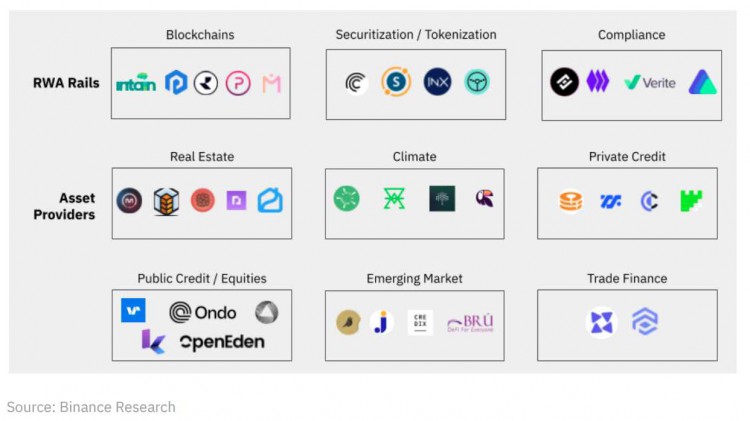
Task: Select the blue hexagon P blockchain icon
Action: tap(176, 83)
